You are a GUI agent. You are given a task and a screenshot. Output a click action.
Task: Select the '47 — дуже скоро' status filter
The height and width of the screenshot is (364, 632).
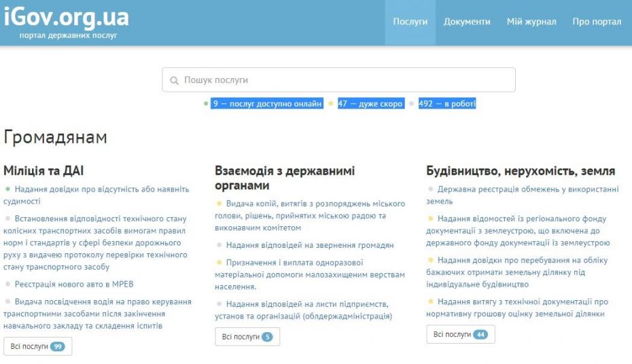point(370,104)
